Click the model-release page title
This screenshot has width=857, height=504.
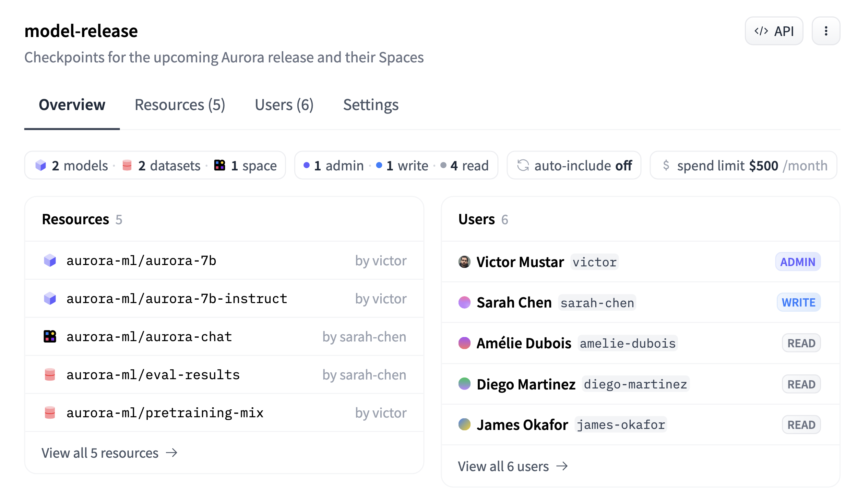(81, 31)
